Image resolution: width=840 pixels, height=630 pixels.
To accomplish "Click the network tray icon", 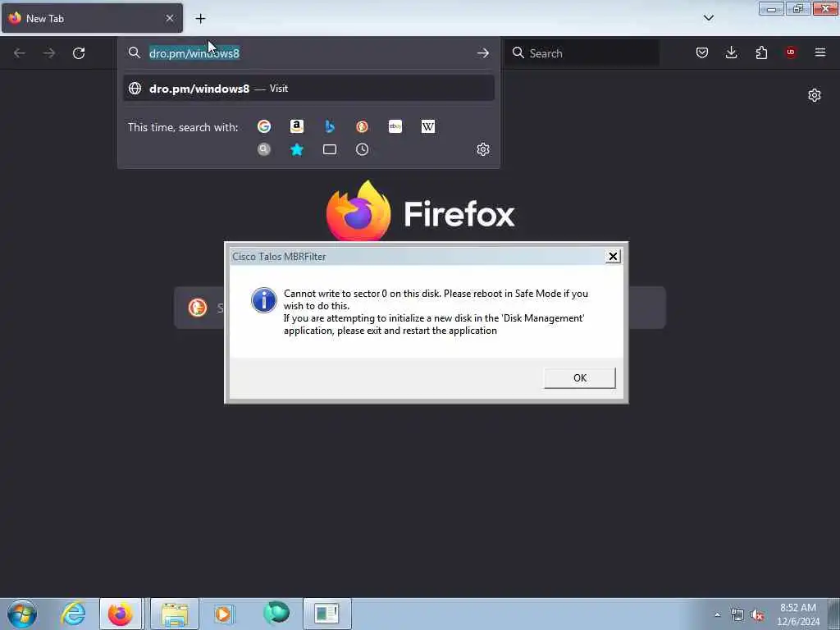I will click(737, 615).
